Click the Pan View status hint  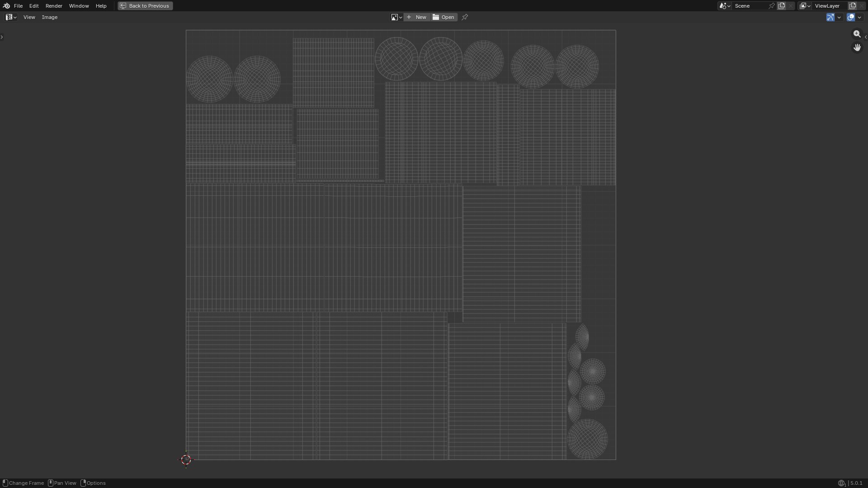click(x=62, y=483)
